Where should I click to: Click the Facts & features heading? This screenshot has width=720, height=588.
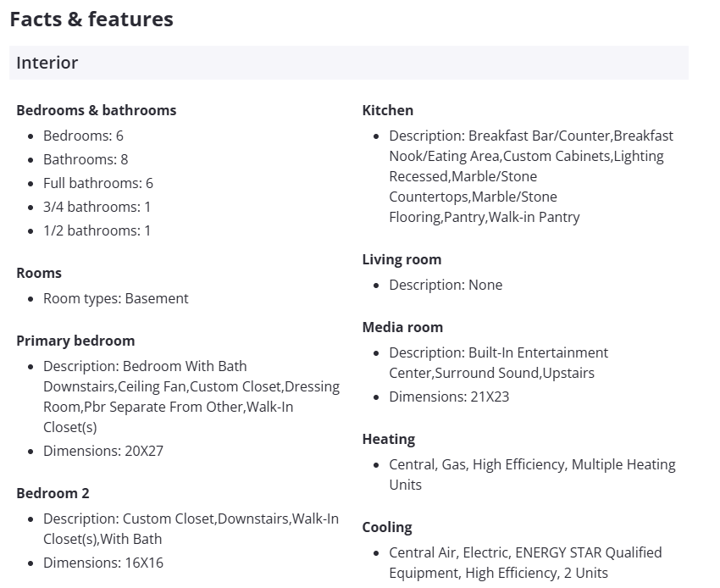pos(91,19)
